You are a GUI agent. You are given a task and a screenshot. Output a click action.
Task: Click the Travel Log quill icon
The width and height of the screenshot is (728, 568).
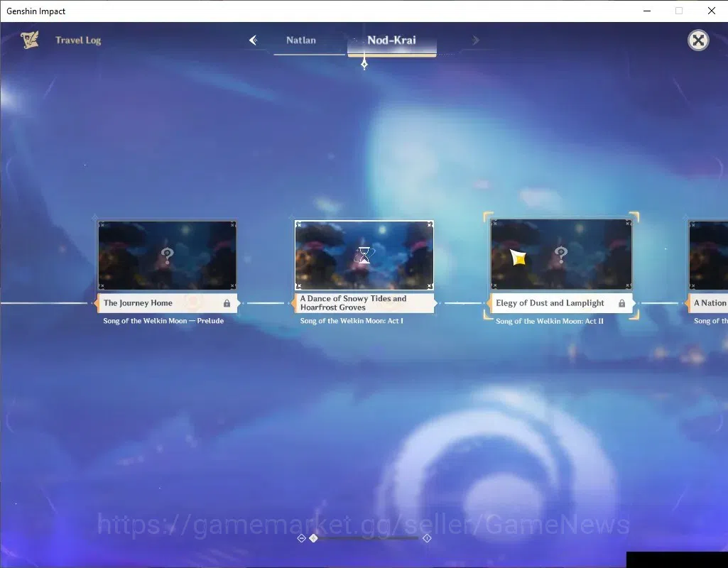coord(29,40)
